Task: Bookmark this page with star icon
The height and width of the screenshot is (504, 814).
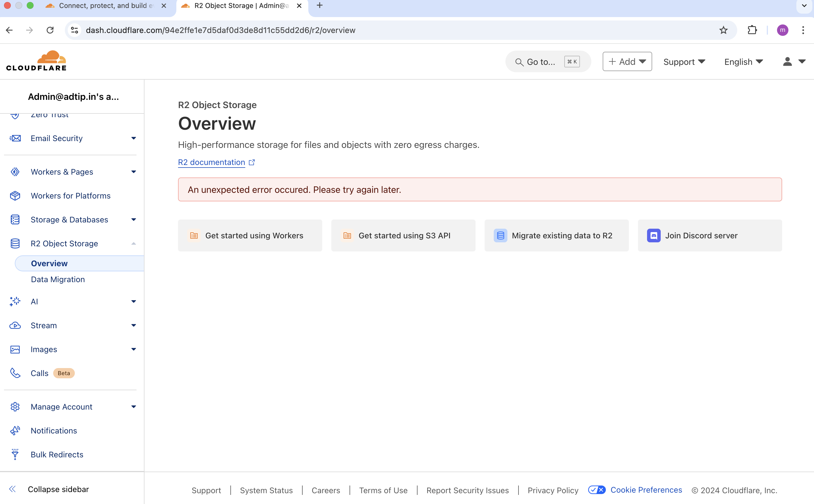Action: coord(723,30)
